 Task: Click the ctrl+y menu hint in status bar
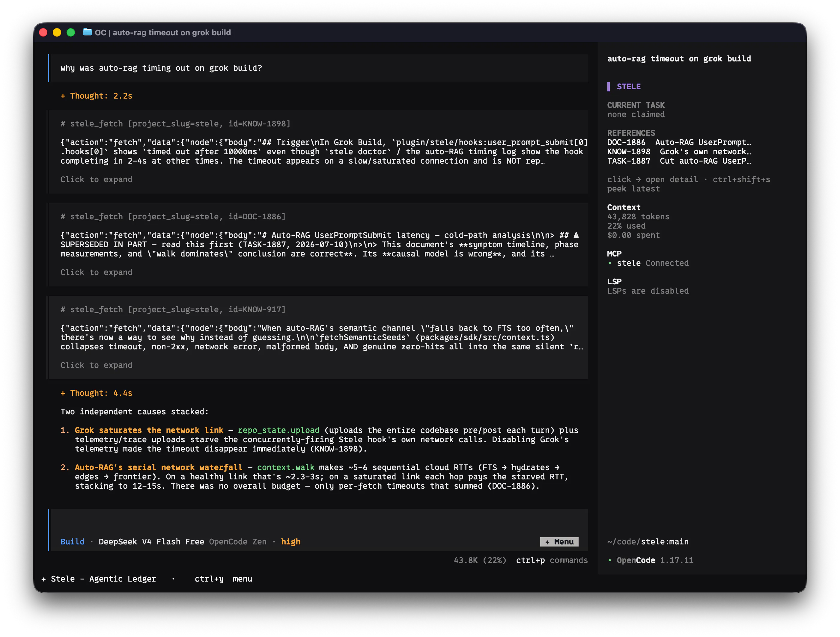[x=223, y=579]
